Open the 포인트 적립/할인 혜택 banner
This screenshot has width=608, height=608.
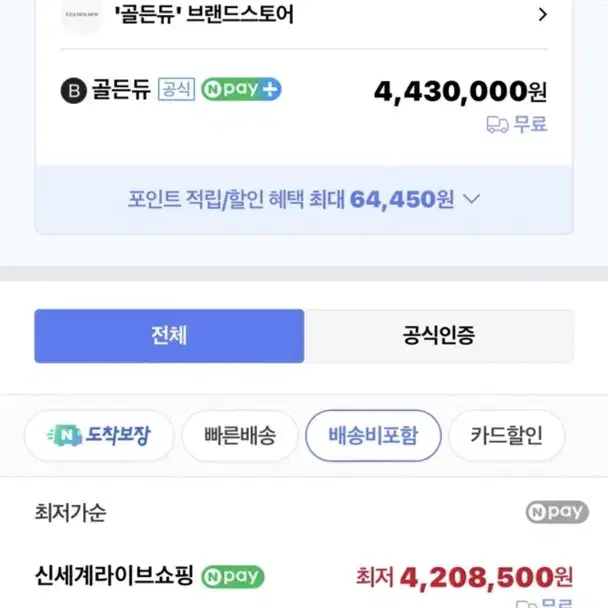click(x=304, y=199)
